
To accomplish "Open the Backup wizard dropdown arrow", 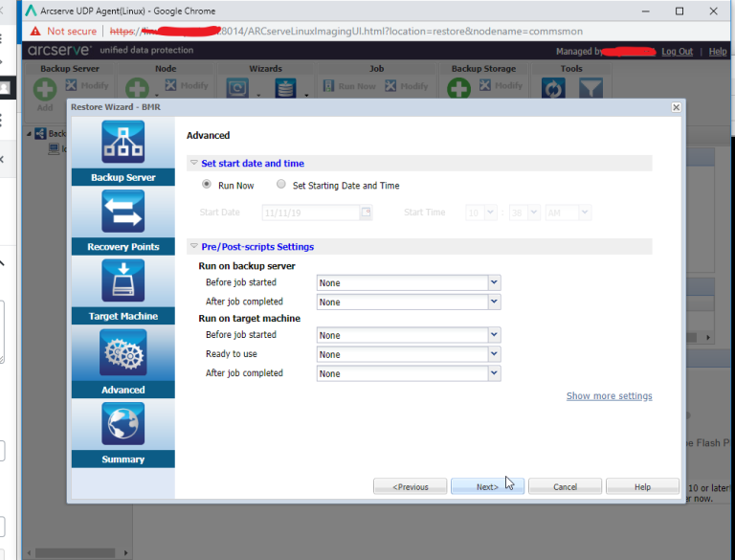I will [x=258, y=95].
